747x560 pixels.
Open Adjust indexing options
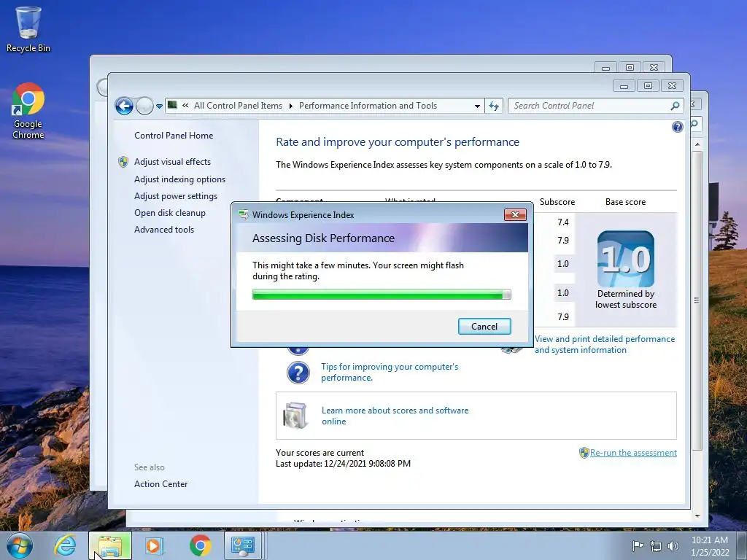click(179, 179)
